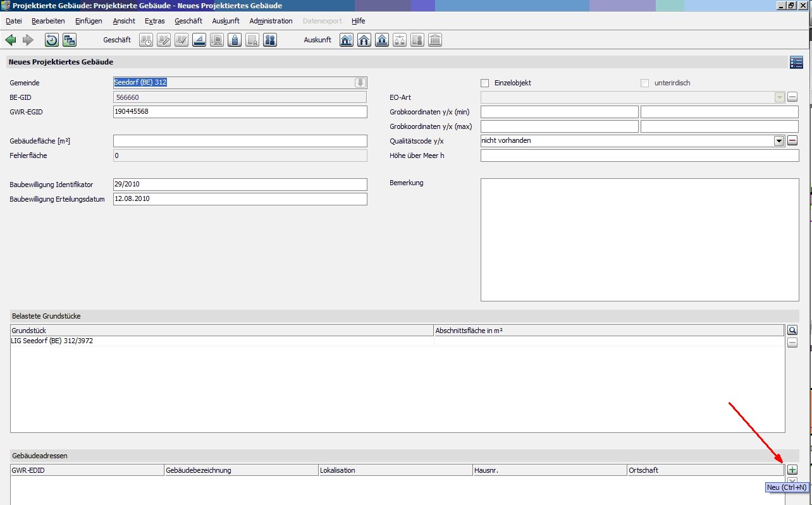Toggle the unterirdisch checkbox
The width and height of the screenshot is (812, 505).
point(644,83)
